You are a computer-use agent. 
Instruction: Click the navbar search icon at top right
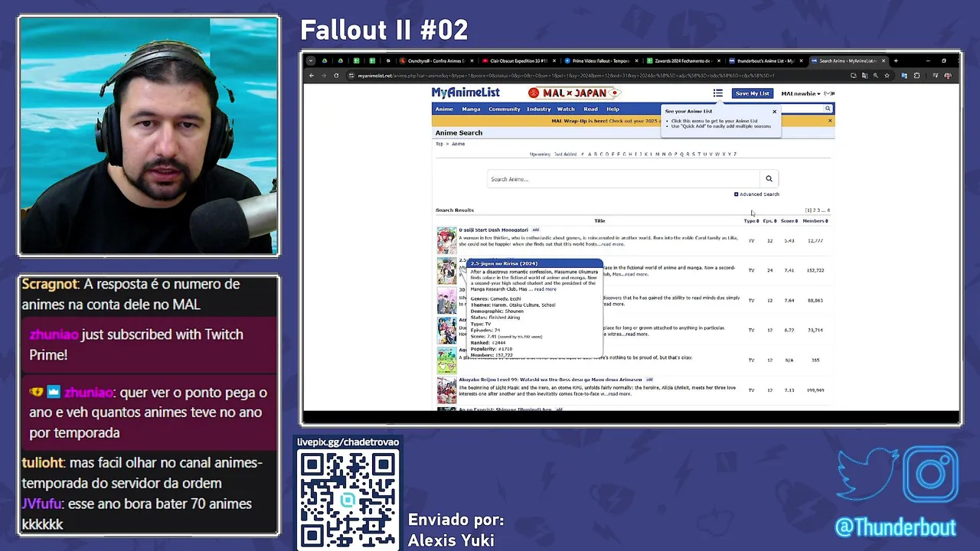[x=828, y=109]
